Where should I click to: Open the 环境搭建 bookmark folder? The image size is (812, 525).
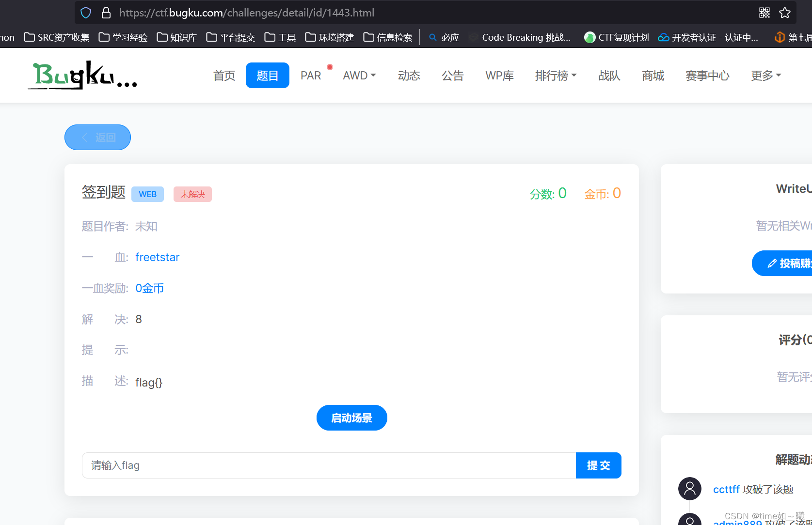tap(330, 37)
